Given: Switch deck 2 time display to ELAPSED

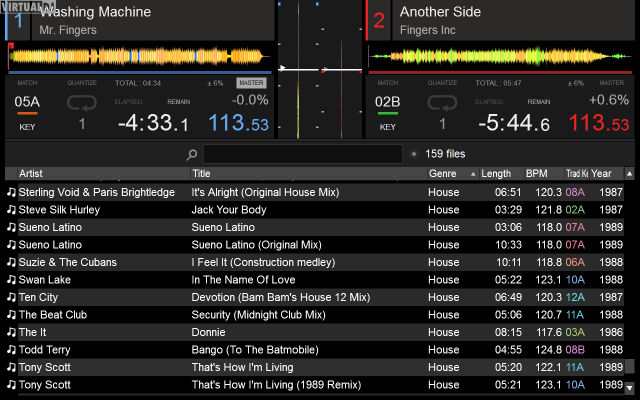Looking at the screenshot, I should [489, 102].
